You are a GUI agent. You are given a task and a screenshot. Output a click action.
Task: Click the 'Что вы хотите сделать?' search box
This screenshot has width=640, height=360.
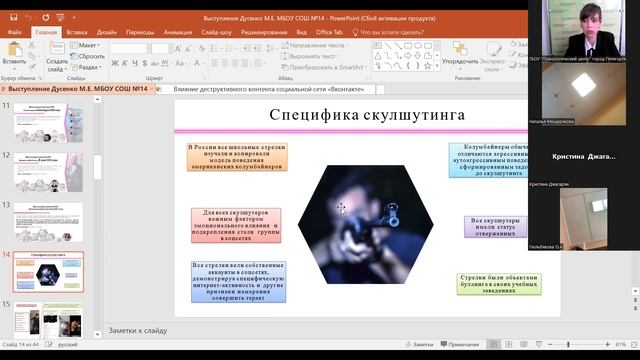click(x=388, y=32)
